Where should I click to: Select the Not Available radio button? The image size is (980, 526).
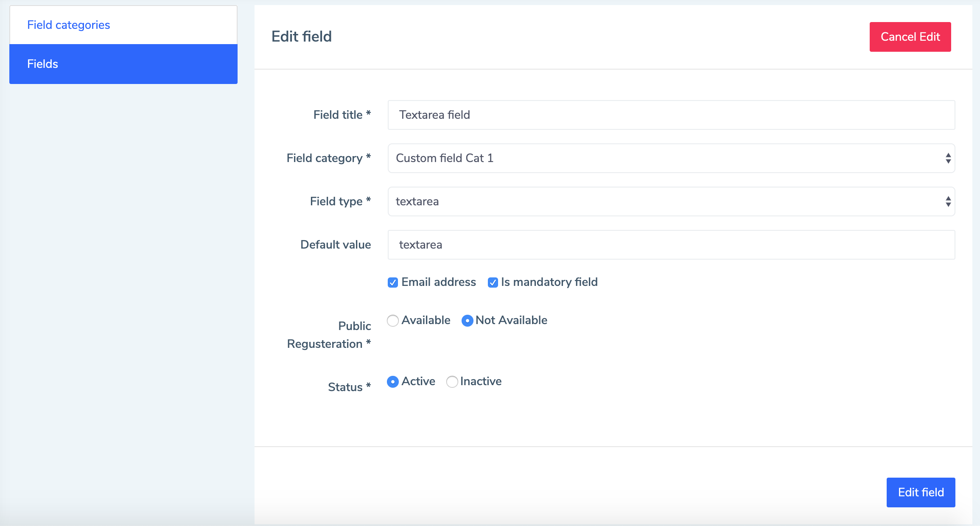coord(467,321)
